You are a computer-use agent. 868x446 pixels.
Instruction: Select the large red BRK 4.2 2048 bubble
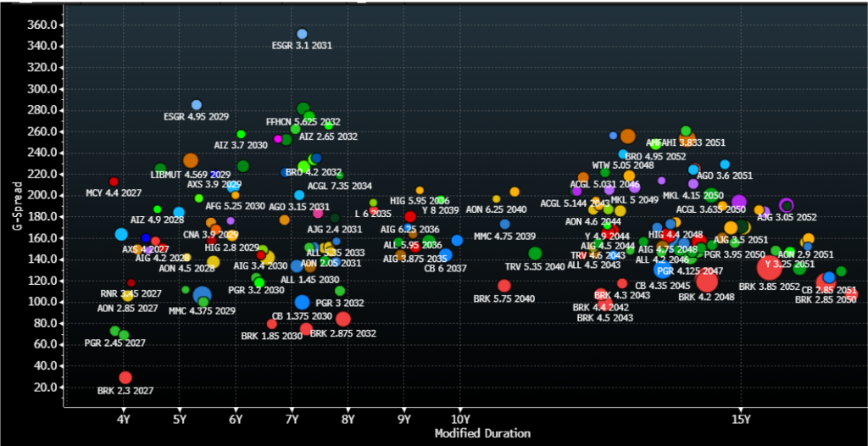(x=706, y=281)
